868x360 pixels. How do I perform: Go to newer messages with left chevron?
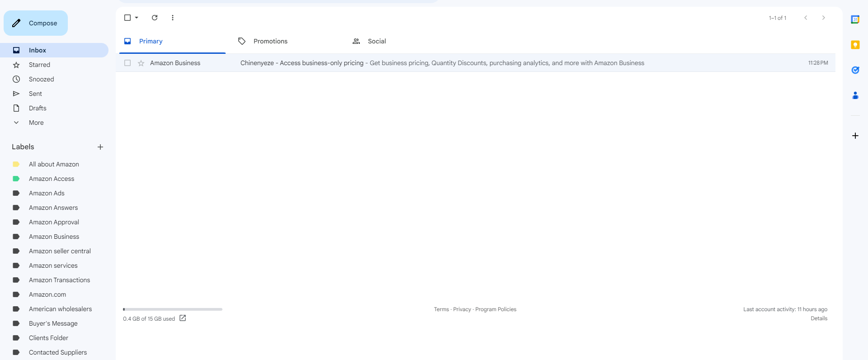click(x=806, y=18)
